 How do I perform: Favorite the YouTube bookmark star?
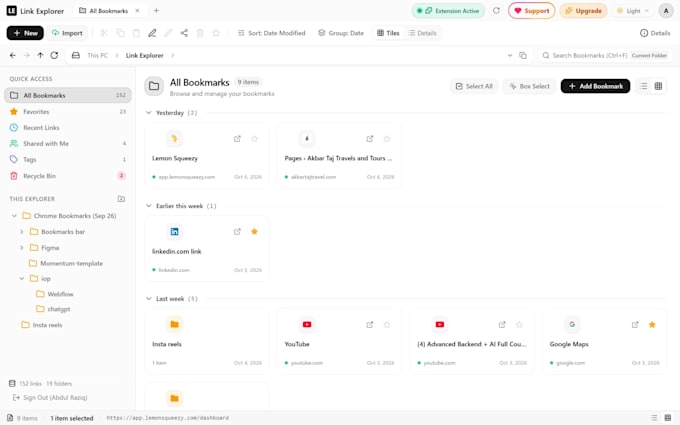coord(387,324)
